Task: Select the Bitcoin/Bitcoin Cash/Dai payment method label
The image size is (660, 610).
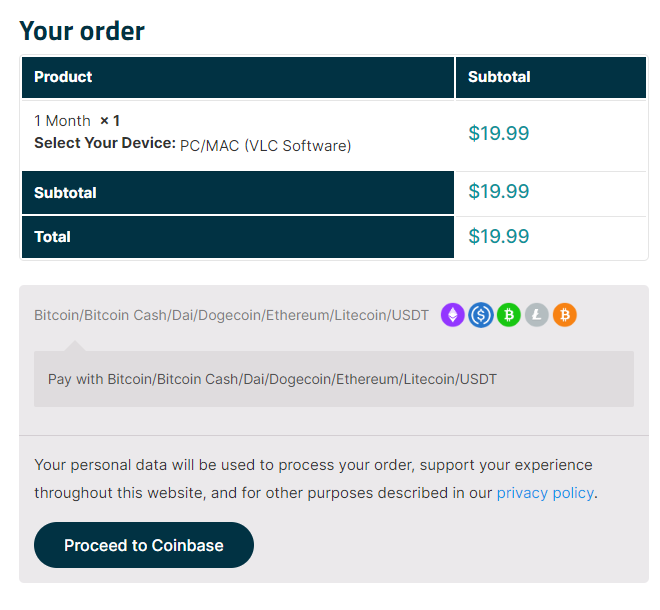Action: [231, 316]
